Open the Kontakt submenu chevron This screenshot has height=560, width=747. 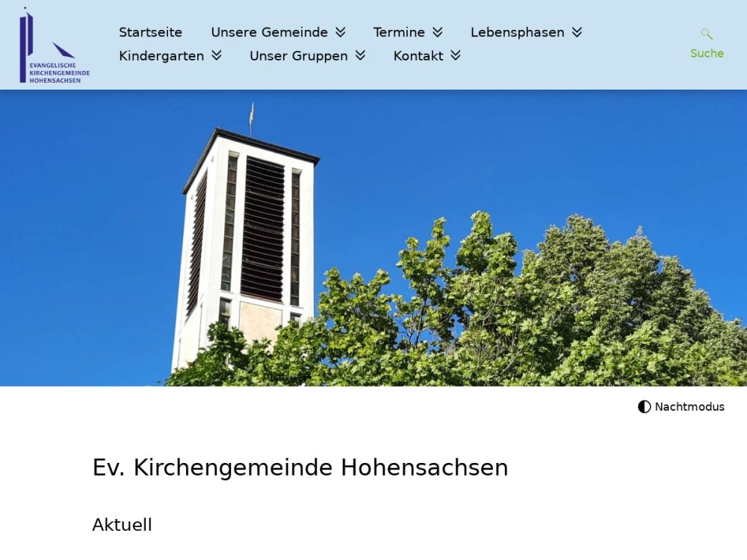pyautogui.click(x=456, y=55)
